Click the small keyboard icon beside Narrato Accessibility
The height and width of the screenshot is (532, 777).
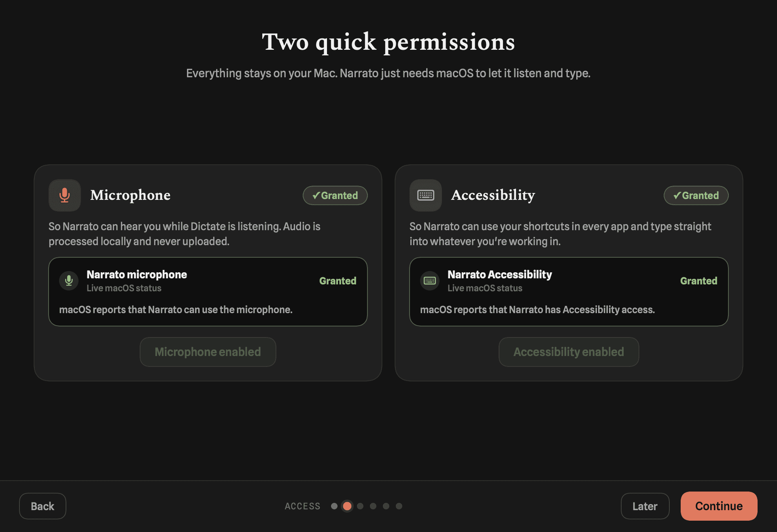[x=430, y=281]
